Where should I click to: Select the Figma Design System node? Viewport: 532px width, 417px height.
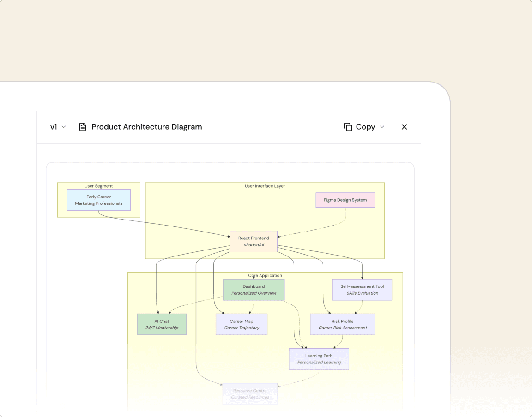click(345, 200)
